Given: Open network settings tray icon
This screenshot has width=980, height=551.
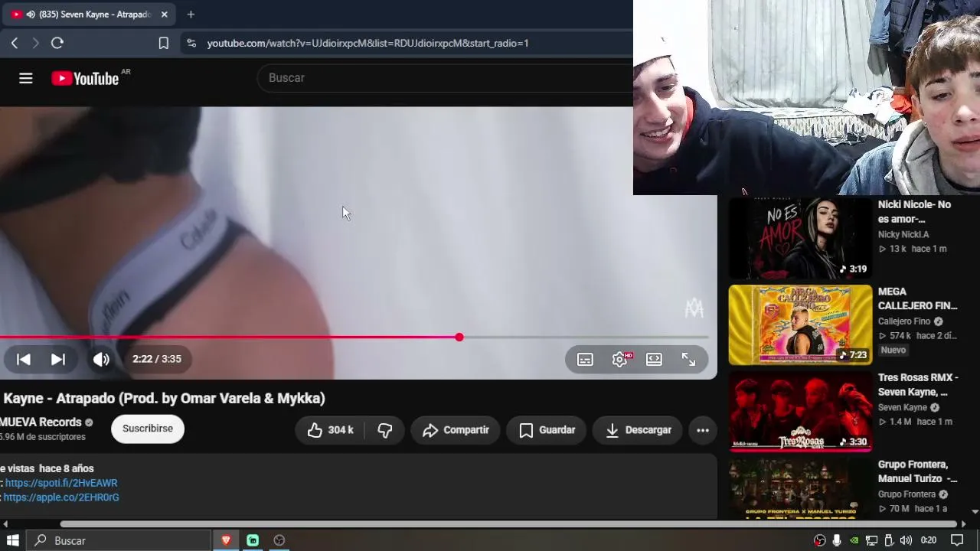Looking at the screenshot, I should point(871,540).
